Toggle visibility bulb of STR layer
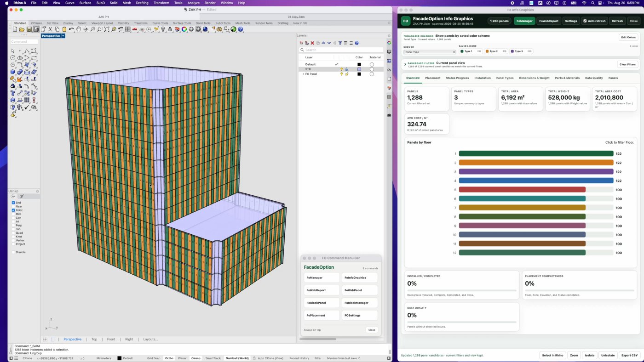This screenshot has height=362, width=644. 341,69
